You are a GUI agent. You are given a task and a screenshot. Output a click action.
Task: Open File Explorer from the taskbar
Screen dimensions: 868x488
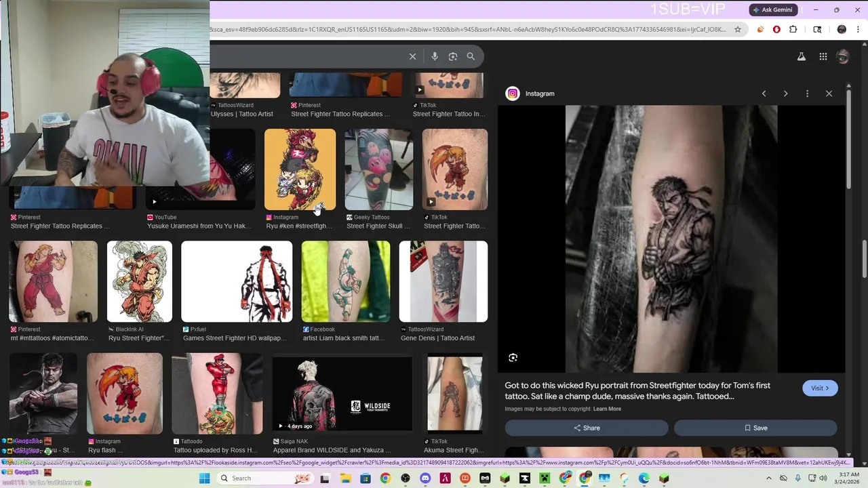(x=345, y=479)
